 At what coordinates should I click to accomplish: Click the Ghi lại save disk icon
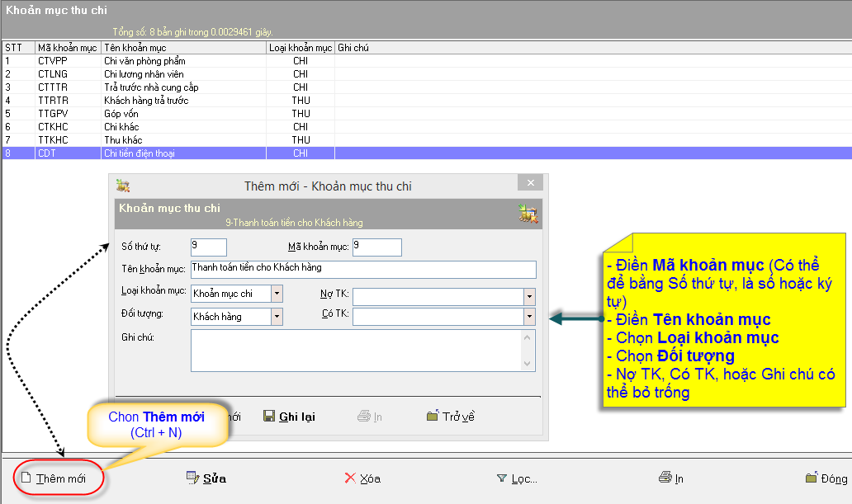[x=269, y=417]
